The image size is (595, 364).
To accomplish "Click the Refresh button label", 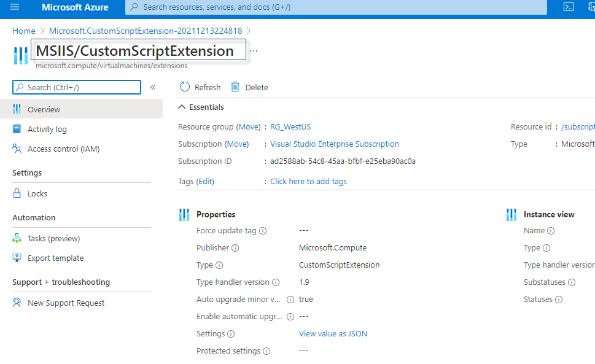I will coord(207,87).
